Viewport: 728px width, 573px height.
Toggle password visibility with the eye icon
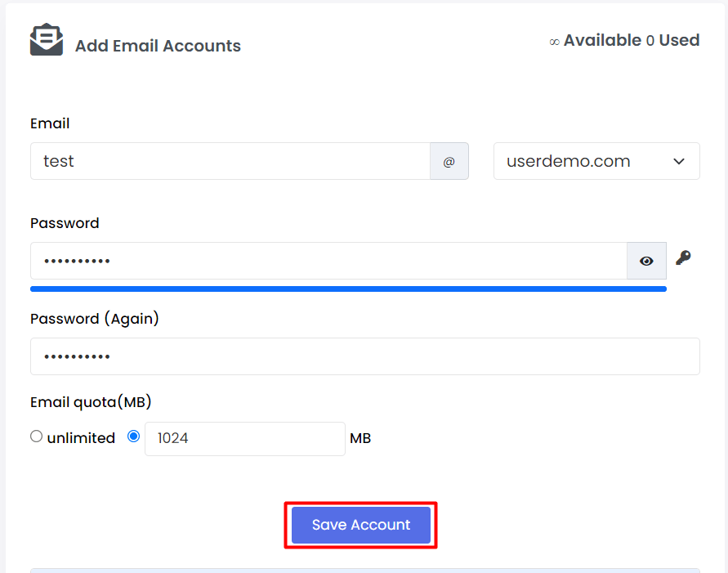(x=646, y=261)
